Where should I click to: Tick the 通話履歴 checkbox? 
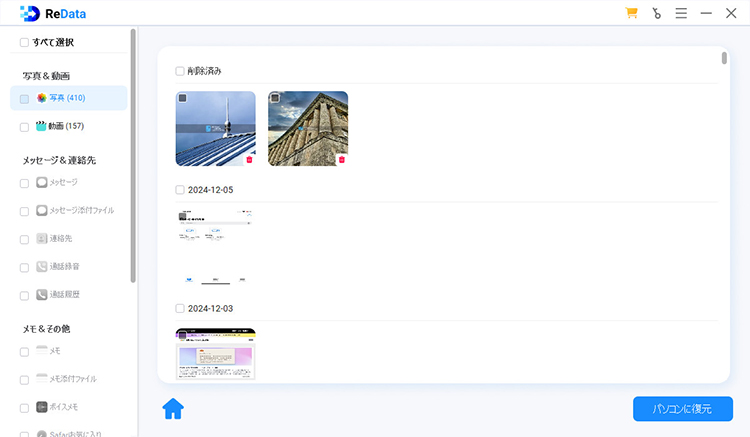click(24, 296)
